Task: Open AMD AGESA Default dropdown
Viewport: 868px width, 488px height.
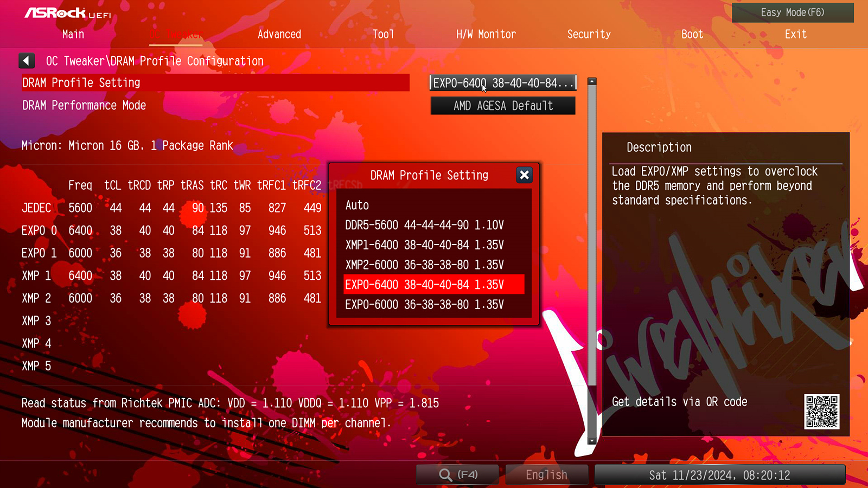Action: [x=503, y=106]
